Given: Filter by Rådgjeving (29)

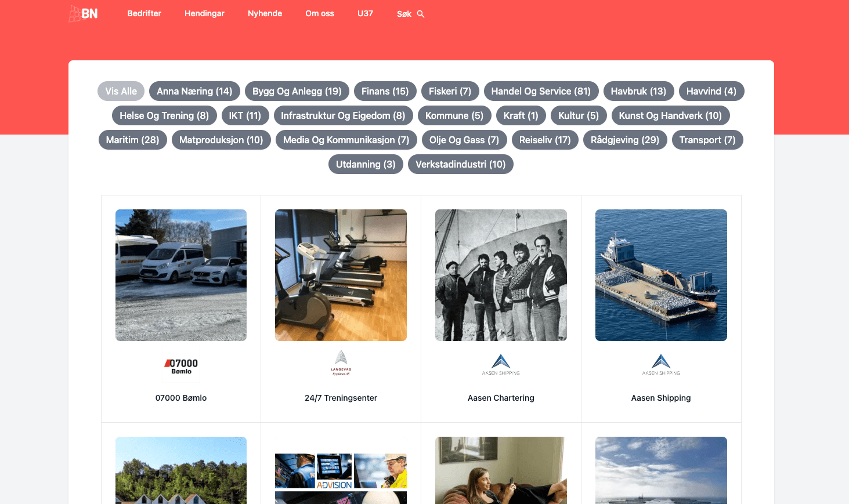Looking at the screenshot, I should [625, 140].
